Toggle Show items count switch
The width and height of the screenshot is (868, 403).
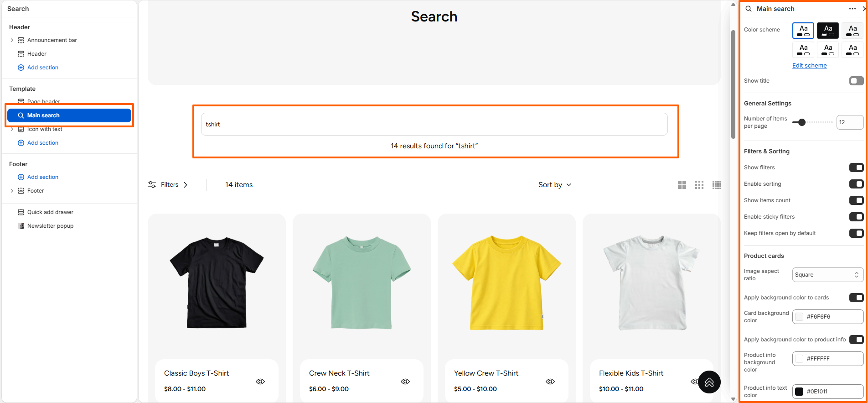[856, 200]
